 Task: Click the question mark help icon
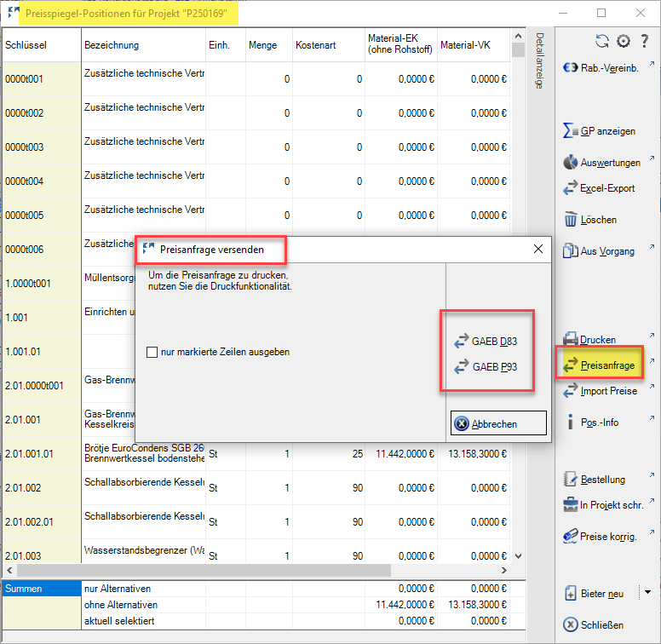tap(644, 41)
